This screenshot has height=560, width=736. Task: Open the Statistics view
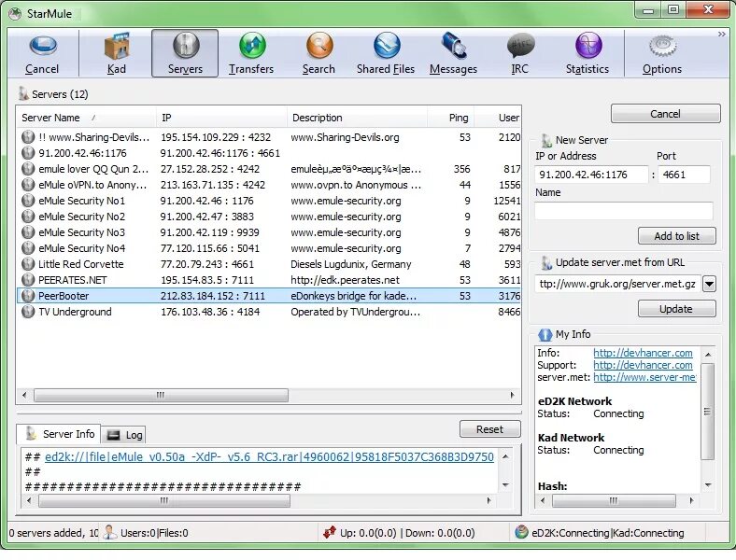tap(587, 53)
